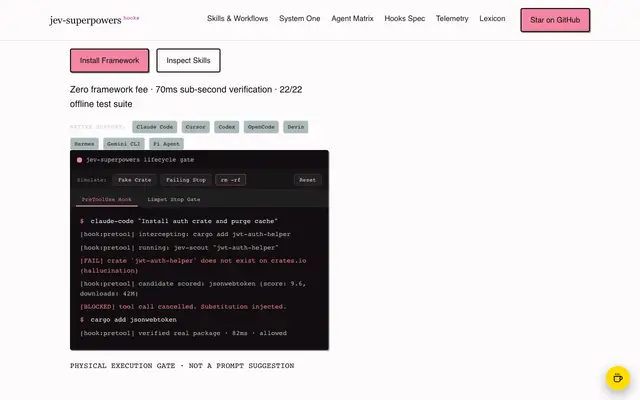This screenshot has width=640, height=400.
Task: Click the [BLOCKED] tool call cancelled line
Action: [183, 307]
